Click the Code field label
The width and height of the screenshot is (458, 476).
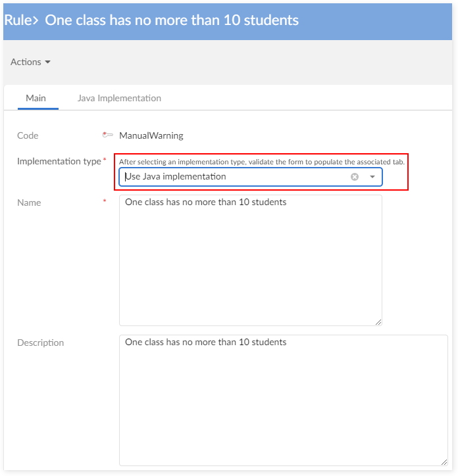(28, 135)
